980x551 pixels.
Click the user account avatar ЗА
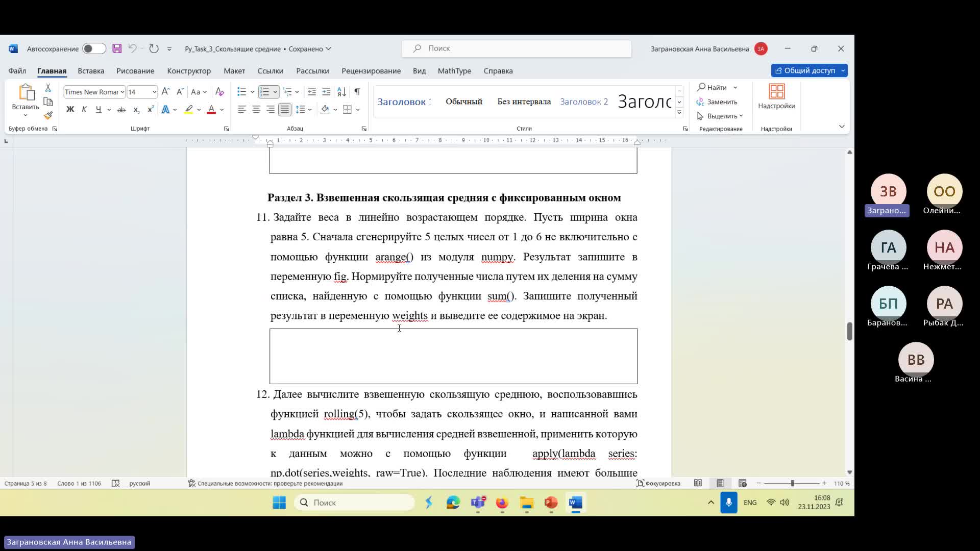(x=761, y=48)
